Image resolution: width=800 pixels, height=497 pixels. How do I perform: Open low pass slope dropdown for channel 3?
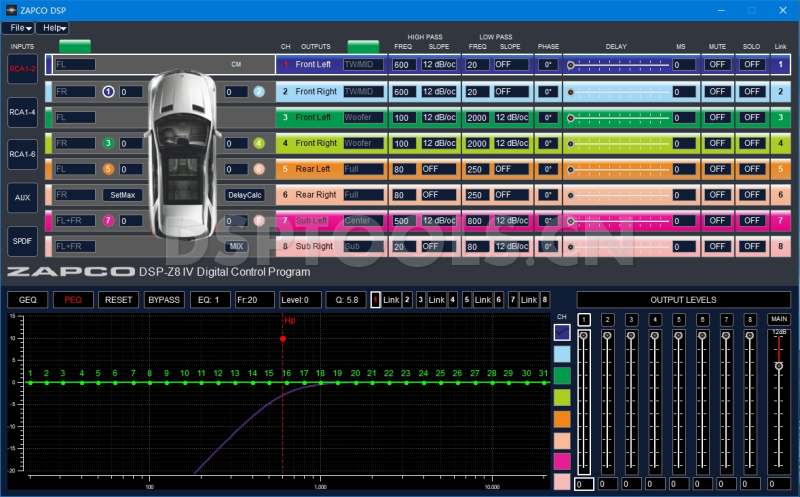click(x=512, y=117)
